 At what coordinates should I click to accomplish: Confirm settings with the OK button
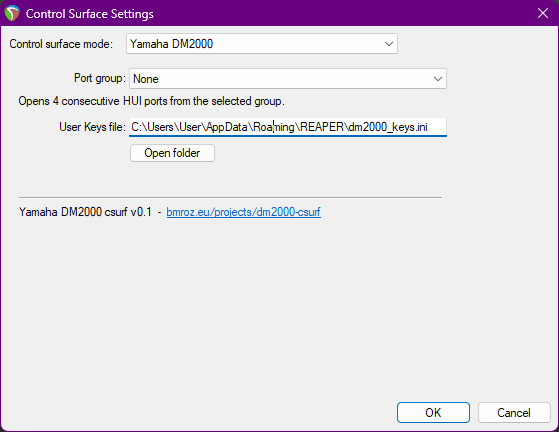[433, 413]
